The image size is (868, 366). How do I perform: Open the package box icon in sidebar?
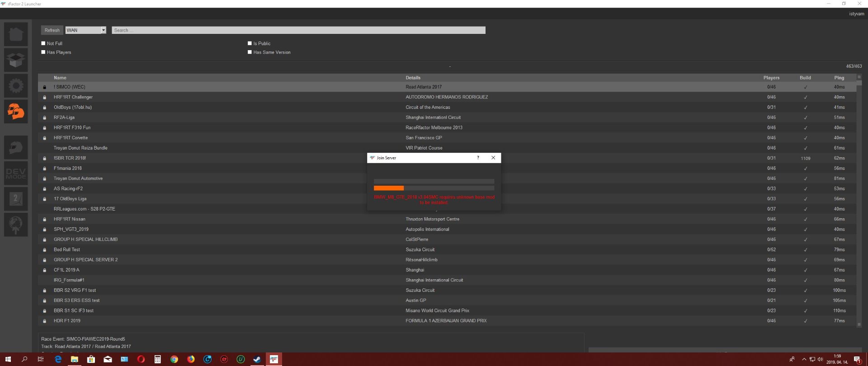[16, 60]
